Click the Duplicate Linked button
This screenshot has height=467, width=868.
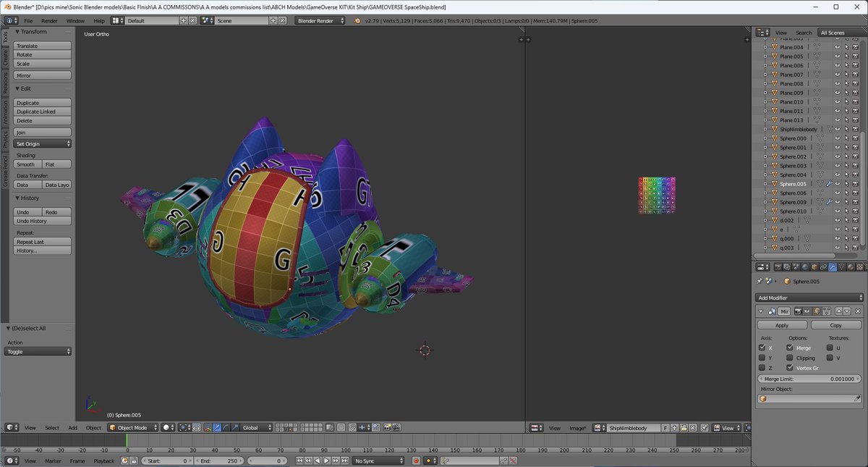tap(43, 112)
